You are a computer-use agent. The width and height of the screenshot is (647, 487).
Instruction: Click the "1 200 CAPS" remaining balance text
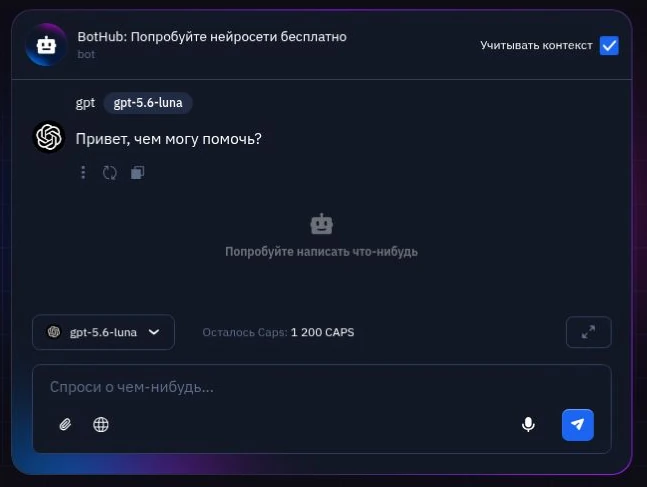[x=322, y=332]
